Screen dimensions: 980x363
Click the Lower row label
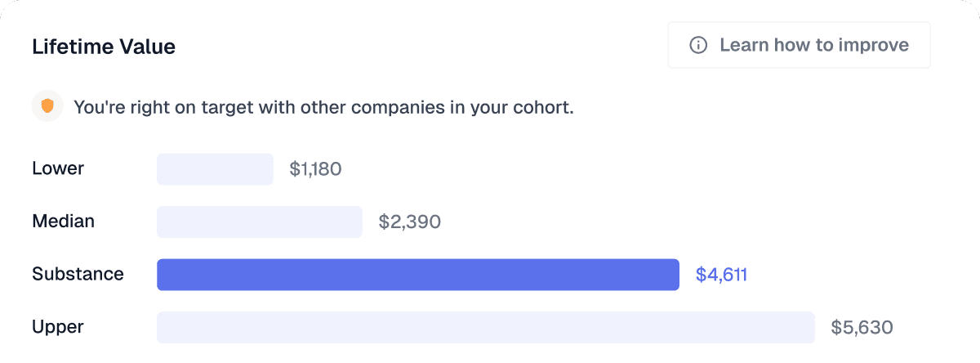(x=58, y=168)
